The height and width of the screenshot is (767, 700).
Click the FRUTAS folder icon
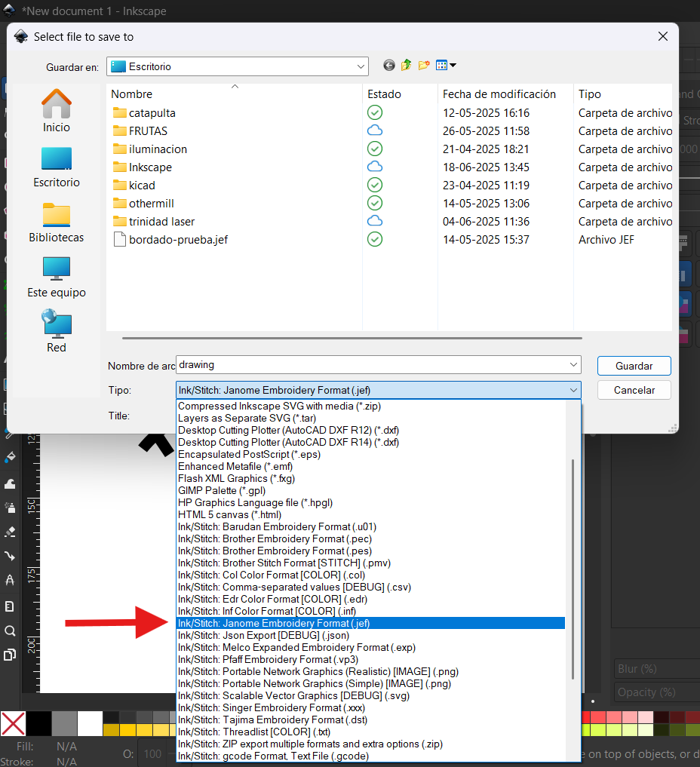[119, 131]
